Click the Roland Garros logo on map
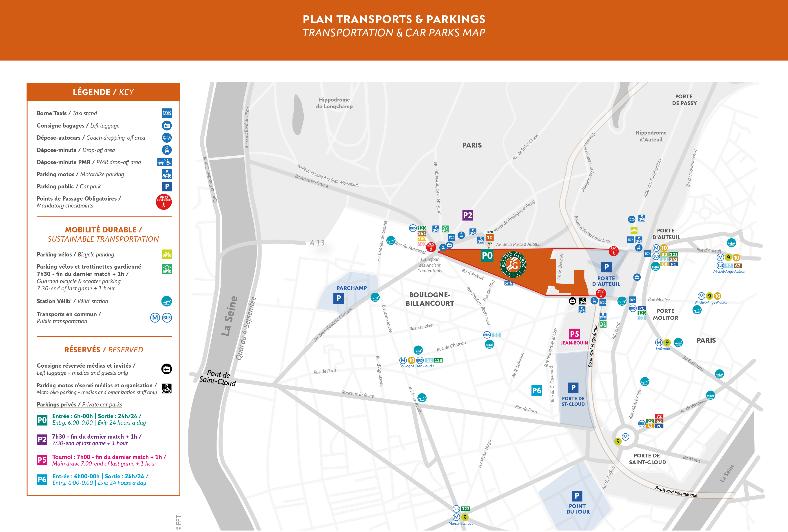 click(x=513, y=264)
